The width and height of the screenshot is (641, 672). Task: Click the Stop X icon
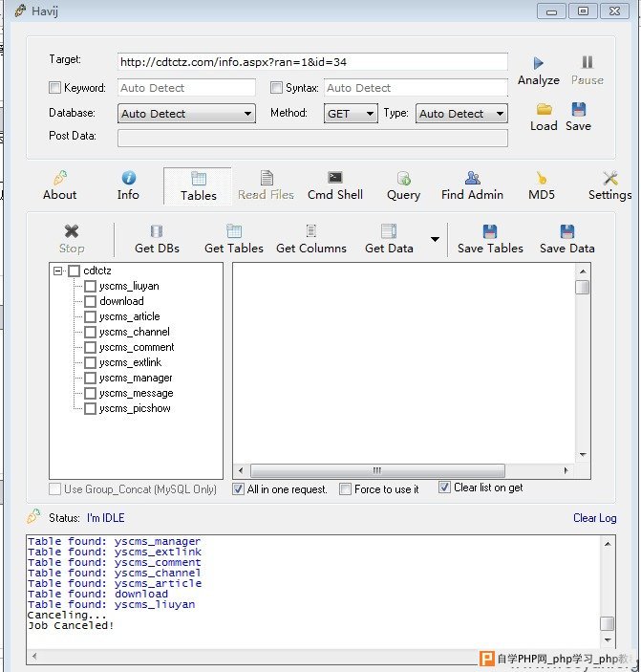click(72, 231)
